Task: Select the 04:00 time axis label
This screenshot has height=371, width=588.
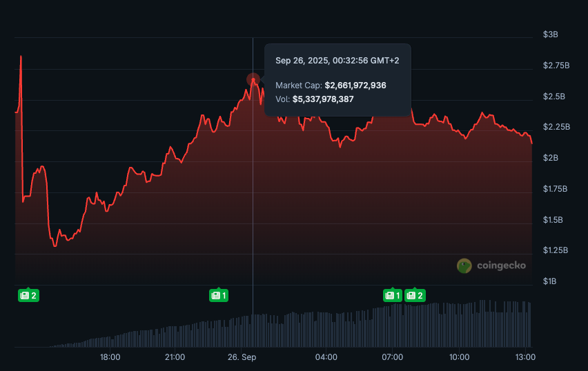Action: (326, 357)
